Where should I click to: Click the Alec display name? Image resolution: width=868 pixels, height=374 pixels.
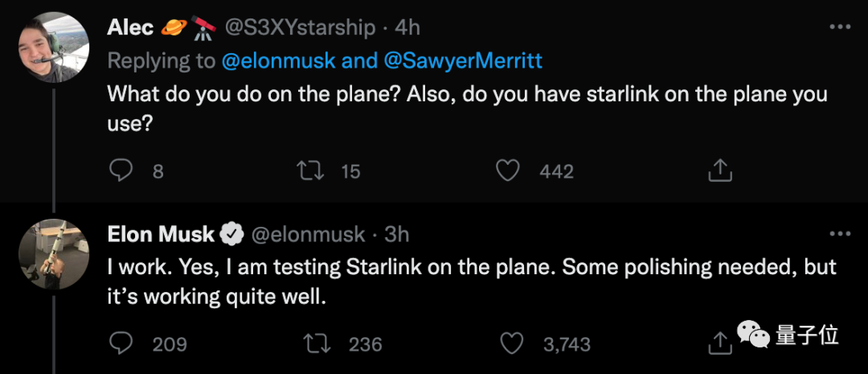tap(130, 27)
